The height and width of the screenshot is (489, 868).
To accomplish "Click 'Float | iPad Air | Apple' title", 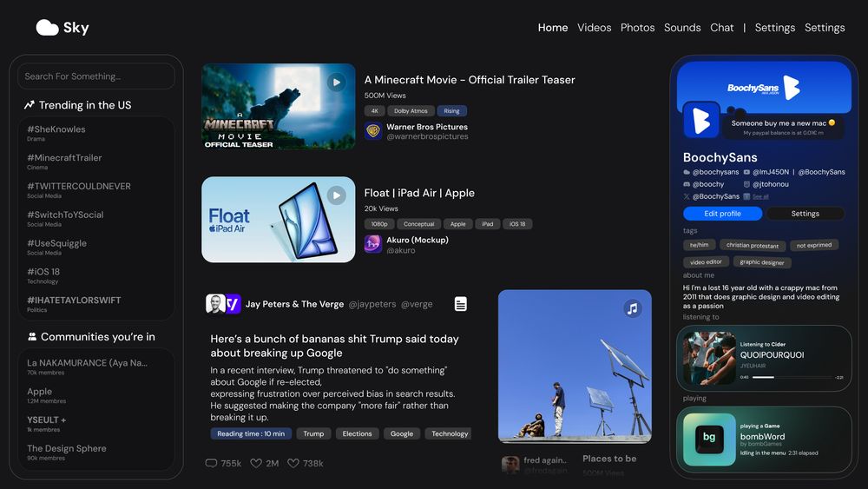I will (x=419, y=193).
